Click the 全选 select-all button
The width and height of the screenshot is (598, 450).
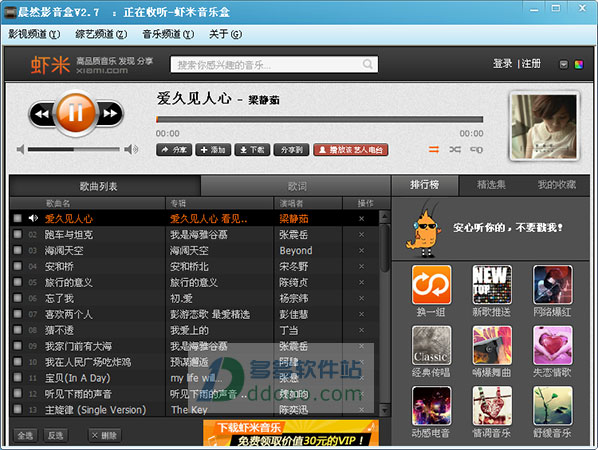26,435
